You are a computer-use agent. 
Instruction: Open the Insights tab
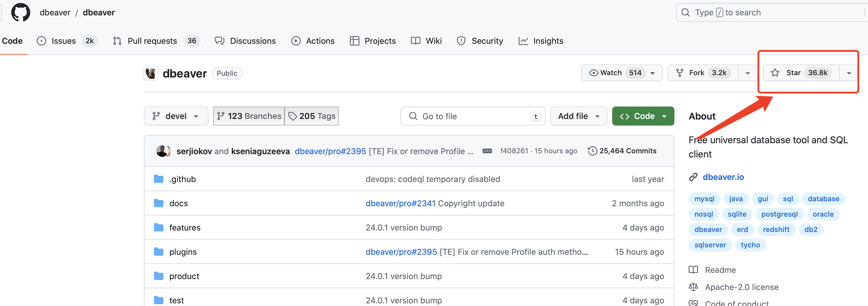[x=541, y=41]
